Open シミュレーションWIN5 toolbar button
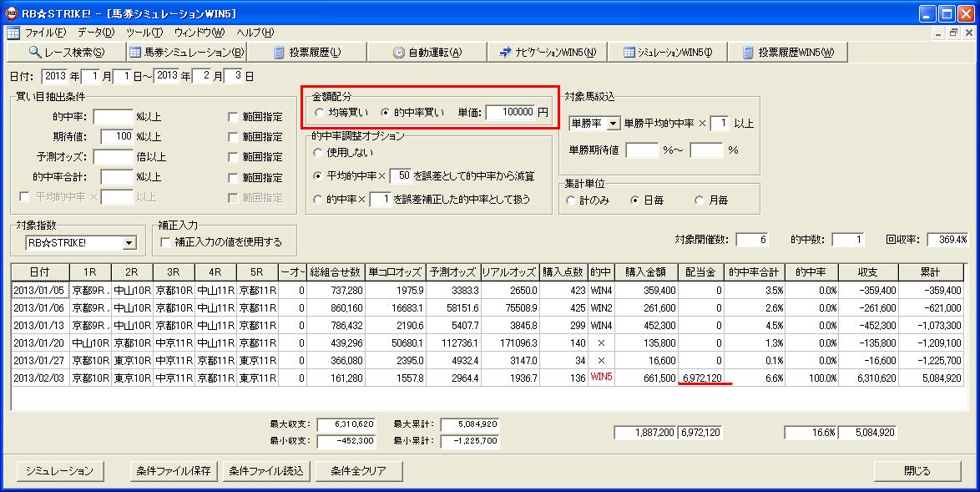The height and width of the screenshot is (492, 980). 667,53
